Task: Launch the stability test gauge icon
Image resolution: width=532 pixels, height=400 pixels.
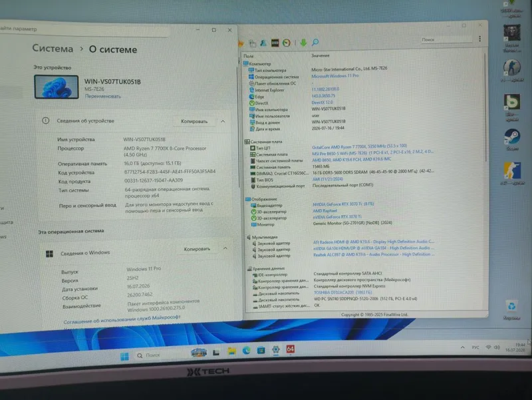Action: tap(287, 43)
